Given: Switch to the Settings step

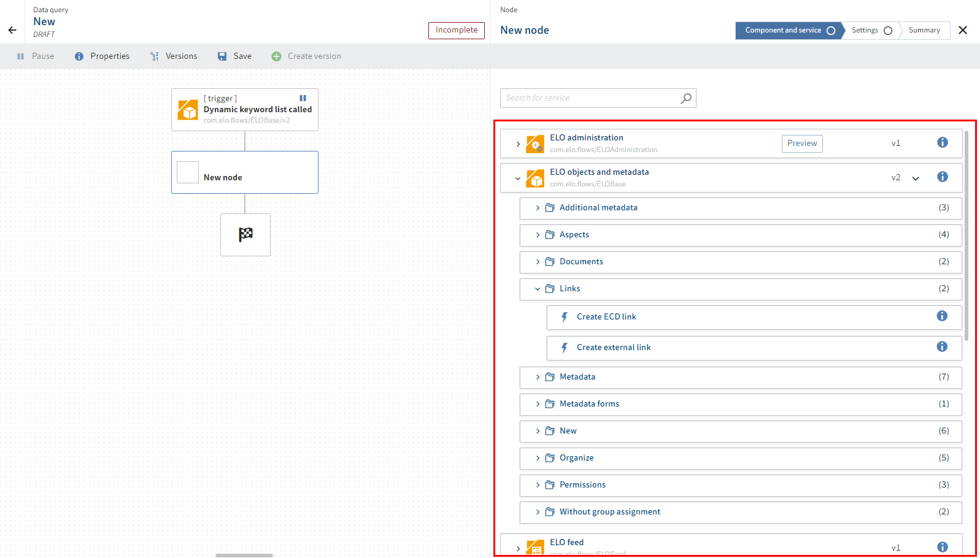Looking at the screenshot, I should [x=871, y=31].
